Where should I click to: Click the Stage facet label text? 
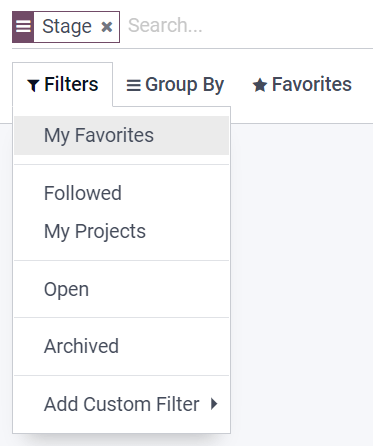click(67, 27)
